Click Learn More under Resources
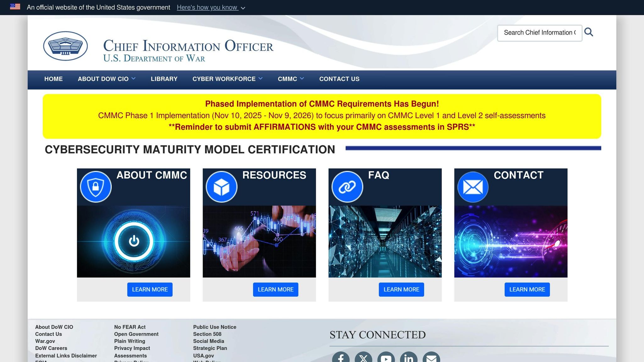Viewport: 644px width, 362px height. [275, 289]
